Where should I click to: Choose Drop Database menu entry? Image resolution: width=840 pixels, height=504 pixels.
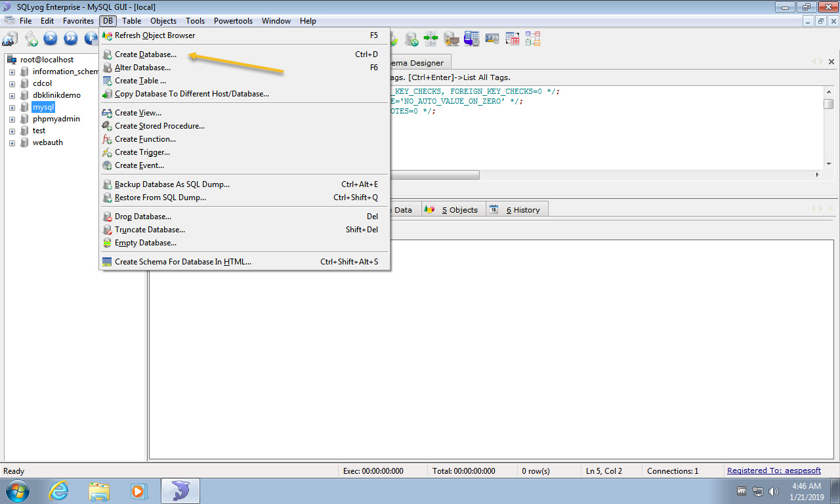click(x=245, y=217)
